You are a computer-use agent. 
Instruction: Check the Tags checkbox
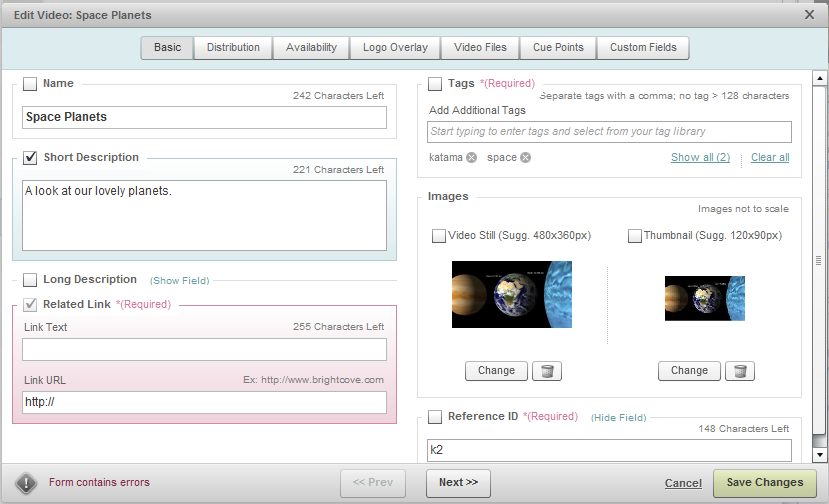click(435, 84)
